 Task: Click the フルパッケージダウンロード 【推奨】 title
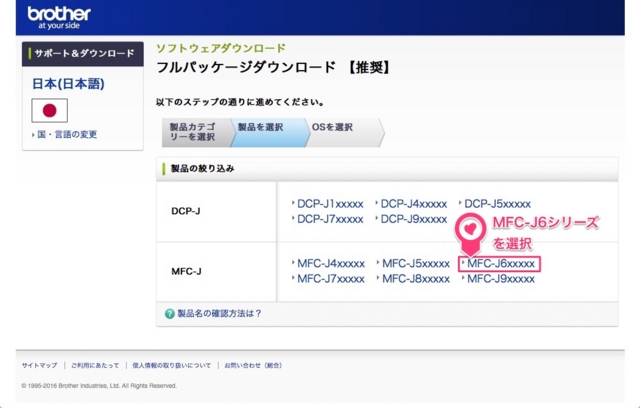tap(273, 67)
